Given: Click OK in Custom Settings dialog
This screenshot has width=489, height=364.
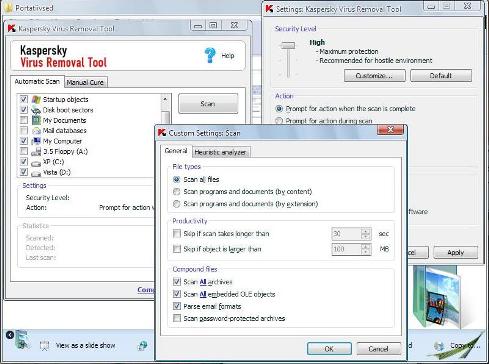Looking at the screenshot, I should (329, 349).
